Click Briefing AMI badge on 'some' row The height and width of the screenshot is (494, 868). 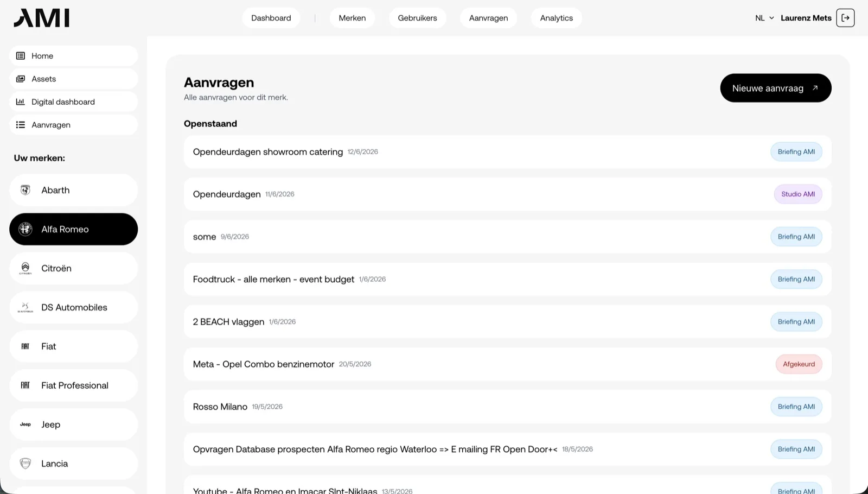[x=796, y=237]
